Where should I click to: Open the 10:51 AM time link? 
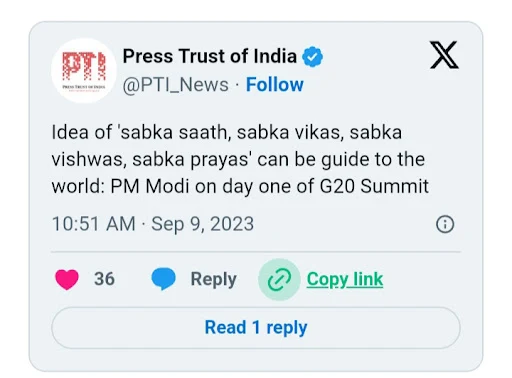94,224
